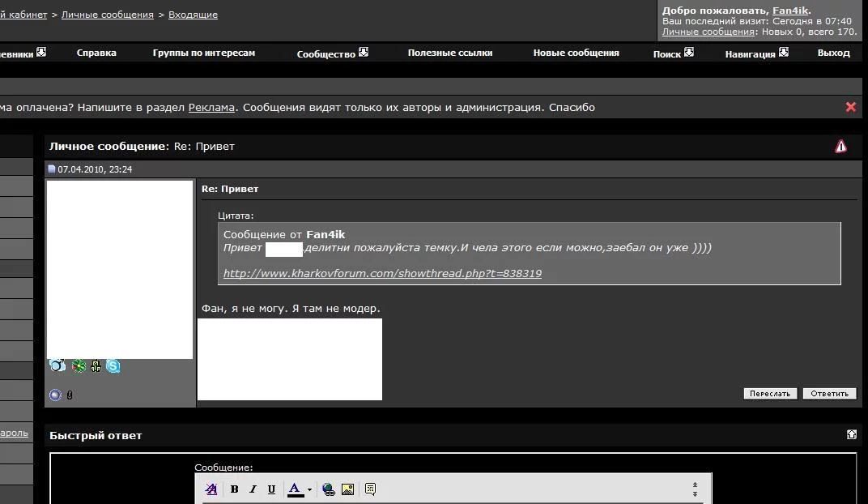Click the Wrap Quote tags icon
The image size is (868, 504).
370,489
